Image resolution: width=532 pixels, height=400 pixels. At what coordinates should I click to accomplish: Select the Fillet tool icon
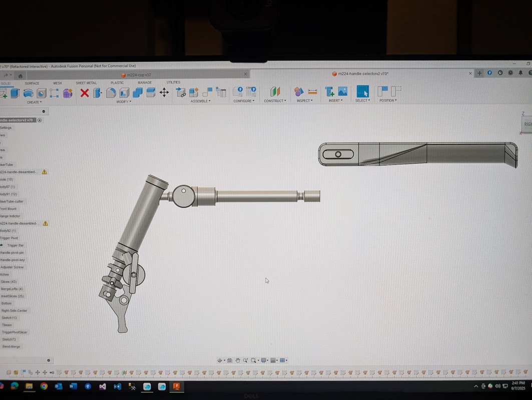coord(111,92)
